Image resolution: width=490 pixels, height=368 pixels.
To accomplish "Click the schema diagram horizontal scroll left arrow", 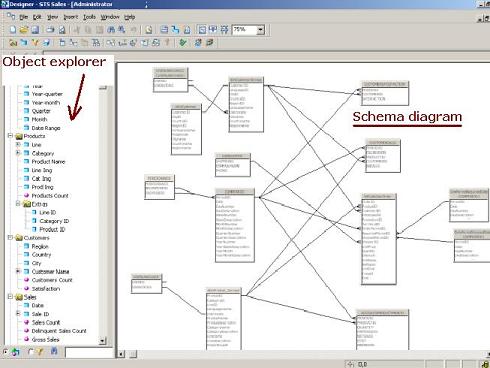I will click(x=121, y=354).
